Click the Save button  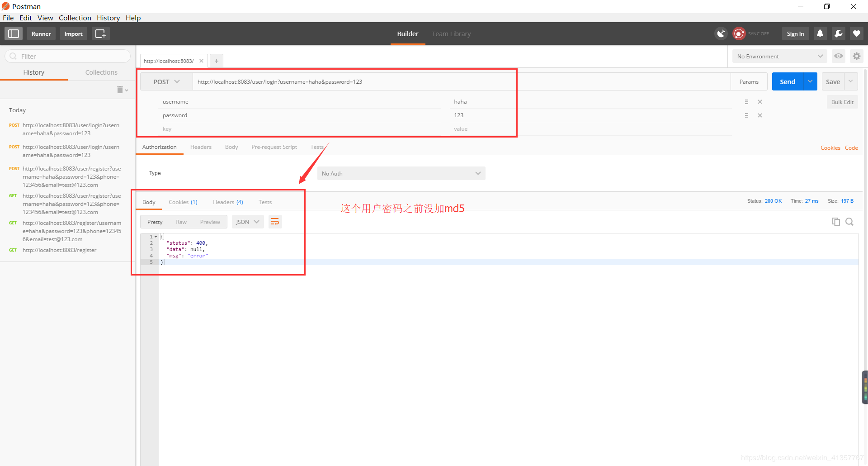pos(833,81)
